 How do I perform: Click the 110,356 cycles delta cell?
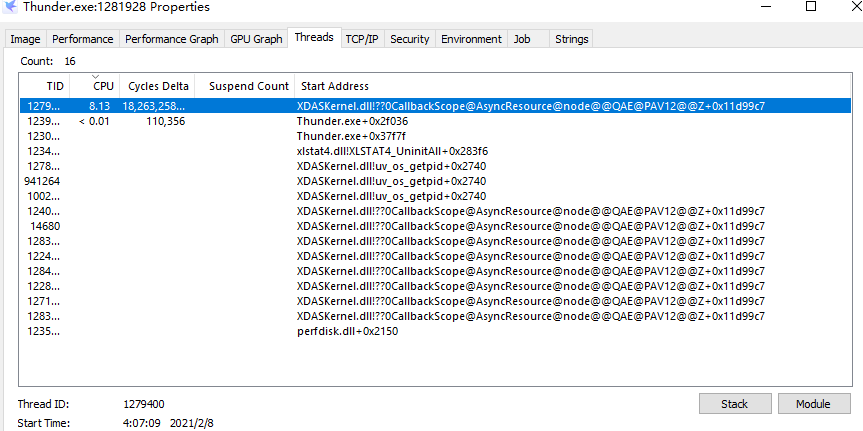(165, 121)
